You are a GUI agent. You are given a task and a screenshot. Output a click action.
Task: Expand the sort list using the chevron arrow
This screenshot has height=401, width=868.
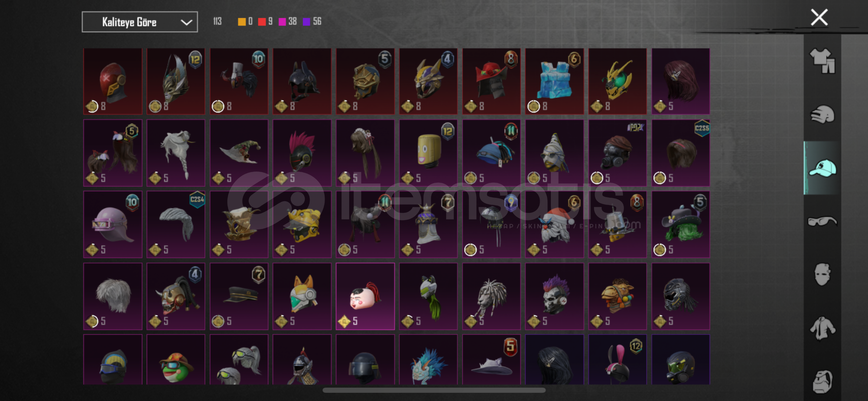tap(186, 23)
